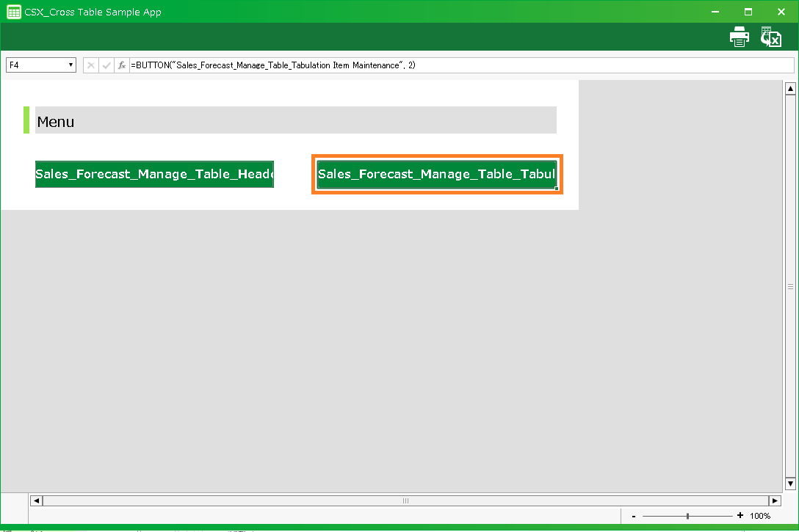
Task: Click inside the F4 cell name box
Action: (x=37, y=65)
